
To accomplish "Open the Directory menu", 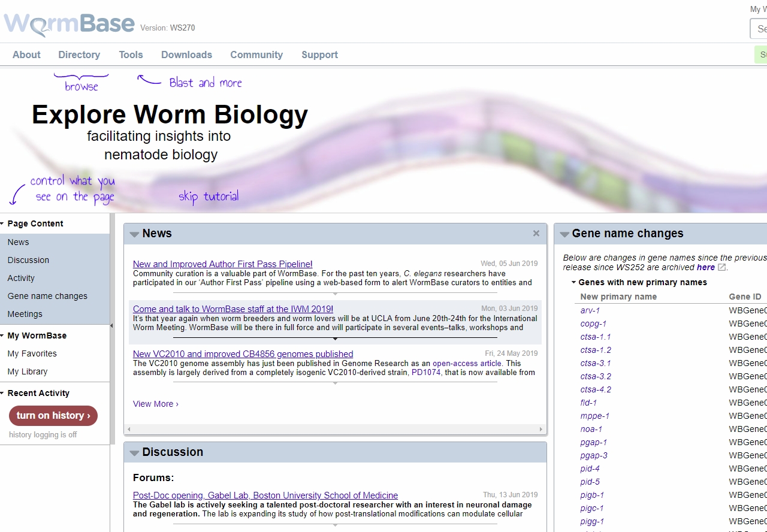I will point(79,55).
